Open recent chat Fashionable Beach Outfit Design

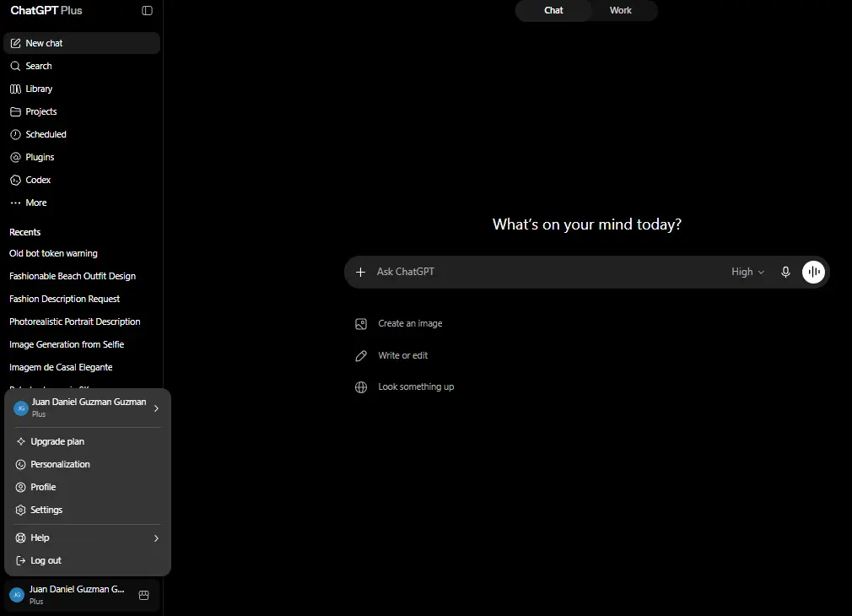click(73, 276)
